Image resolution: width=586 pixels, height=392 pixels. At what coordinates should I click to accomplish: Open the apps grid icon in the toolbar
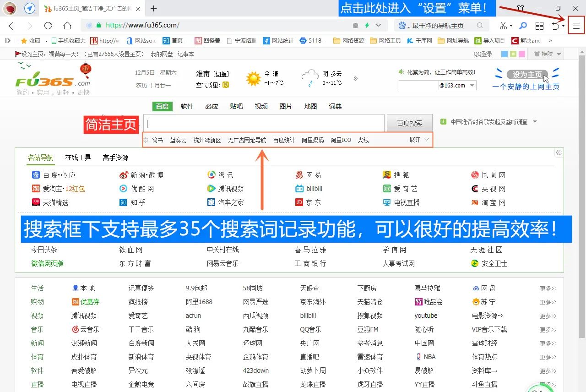(x=539, y=26)
